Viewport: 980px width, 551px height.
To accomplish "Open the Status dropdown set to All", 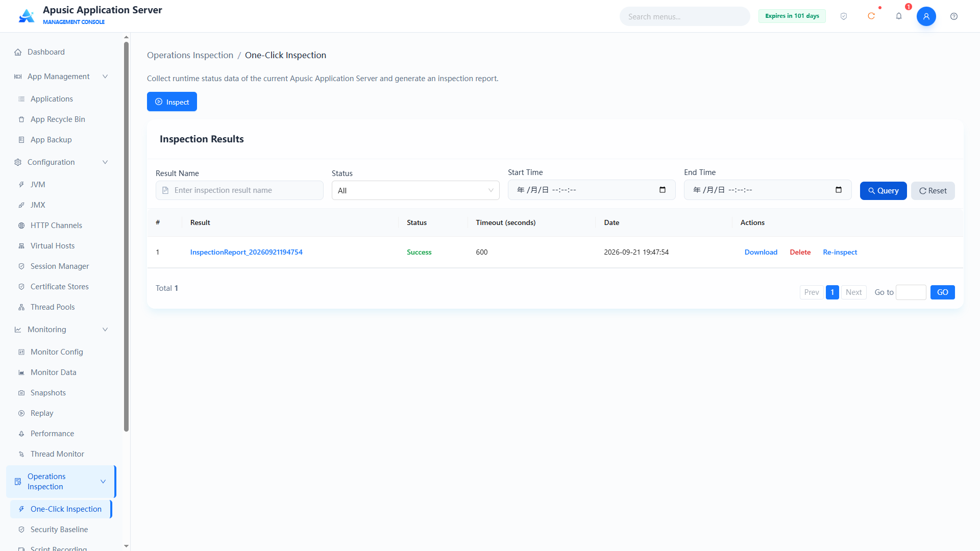I will click(x=415, y=190).
